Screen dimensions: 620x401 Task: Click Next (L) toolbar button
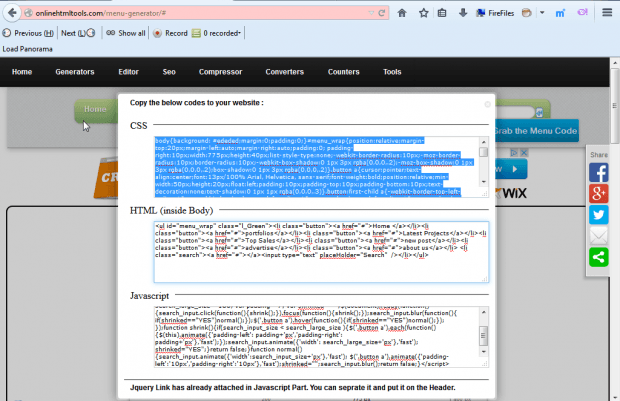pos(78,33)
